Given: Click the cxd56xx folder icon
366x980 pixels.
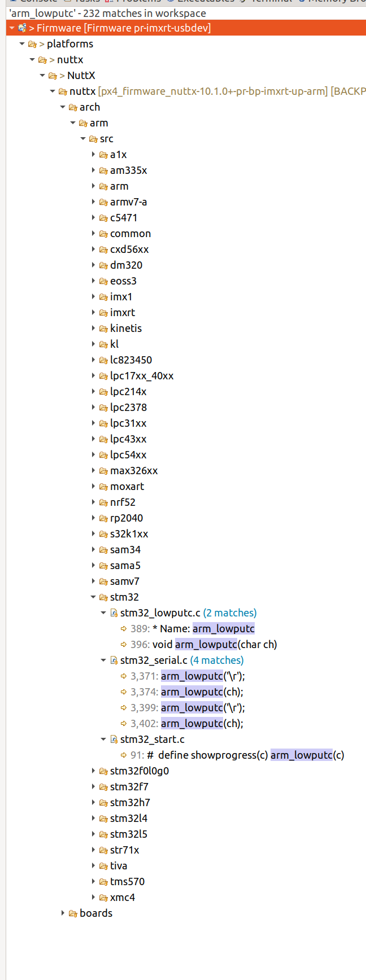Looking at the screenshot, I should point(103,249).
